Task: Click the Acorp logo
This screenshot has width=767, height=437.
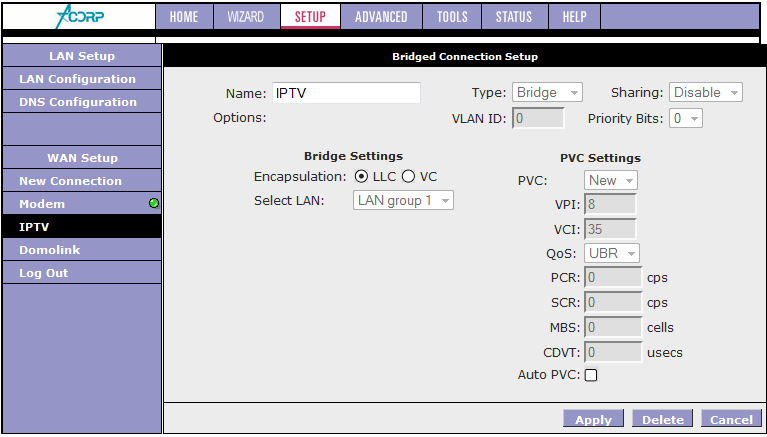Action: tap(80, 17)
